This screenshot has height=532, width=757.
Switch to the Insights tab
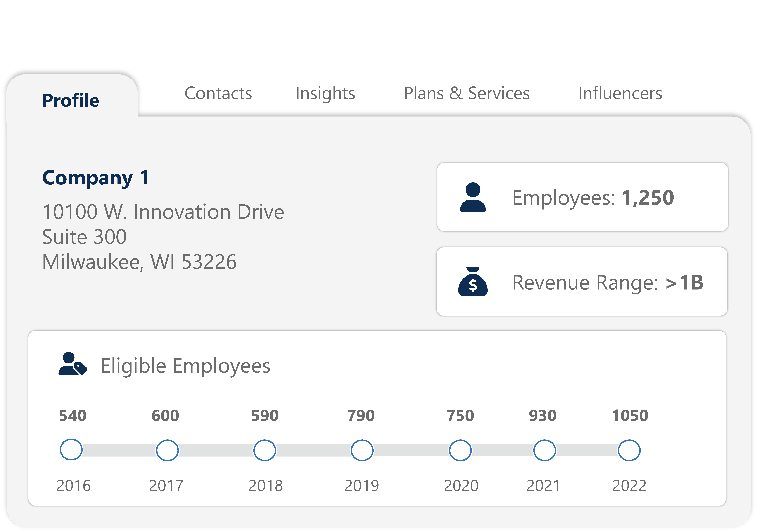[x=325, y=93]
